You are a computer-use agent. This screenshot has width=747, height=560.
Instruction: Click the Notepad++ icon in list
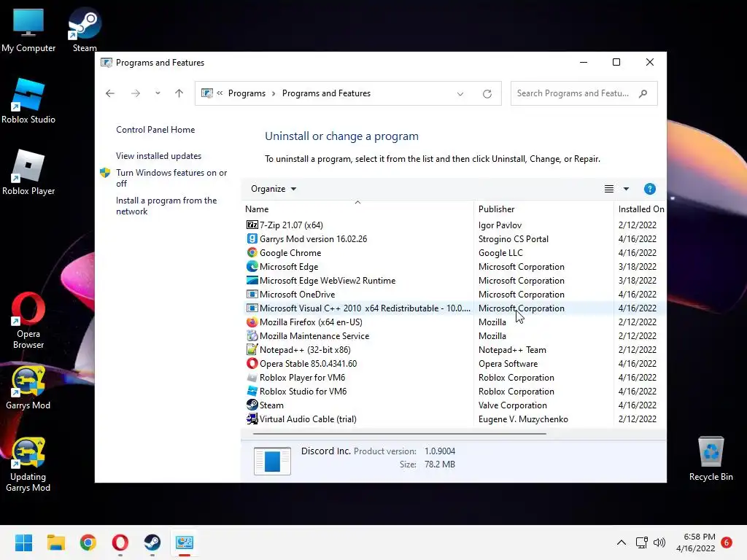point(252,349)
